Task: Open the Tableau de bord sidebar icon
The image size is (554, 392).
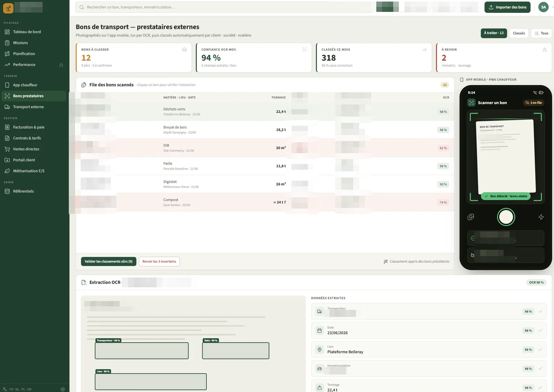Action: 7,32
